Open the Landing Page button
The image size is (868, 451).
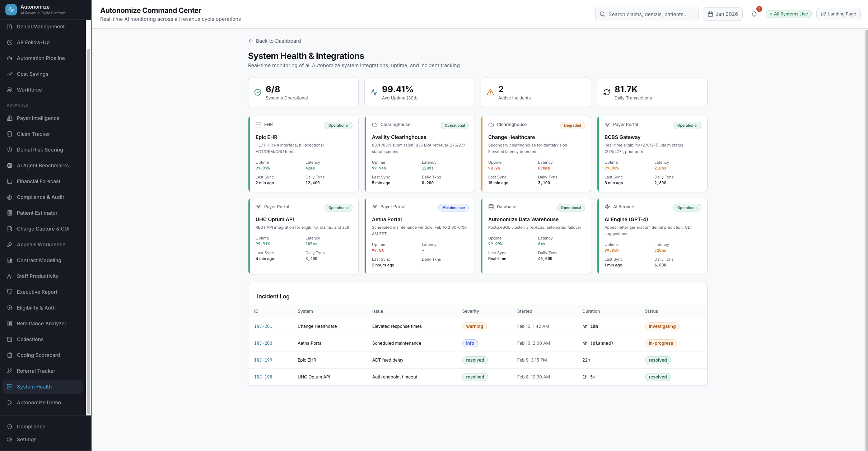tap(838, 14)
